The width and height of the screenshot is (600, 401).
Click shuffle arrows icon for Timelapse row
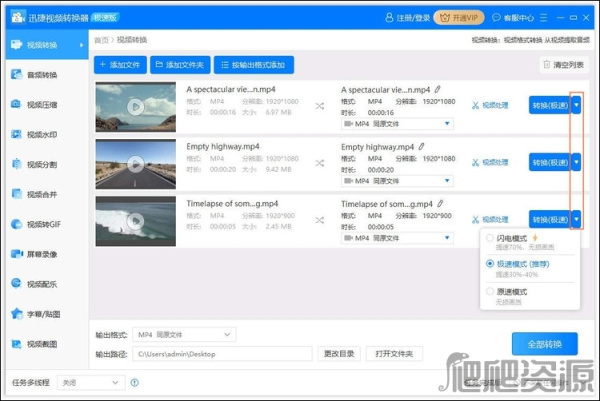tap(320, 220)
